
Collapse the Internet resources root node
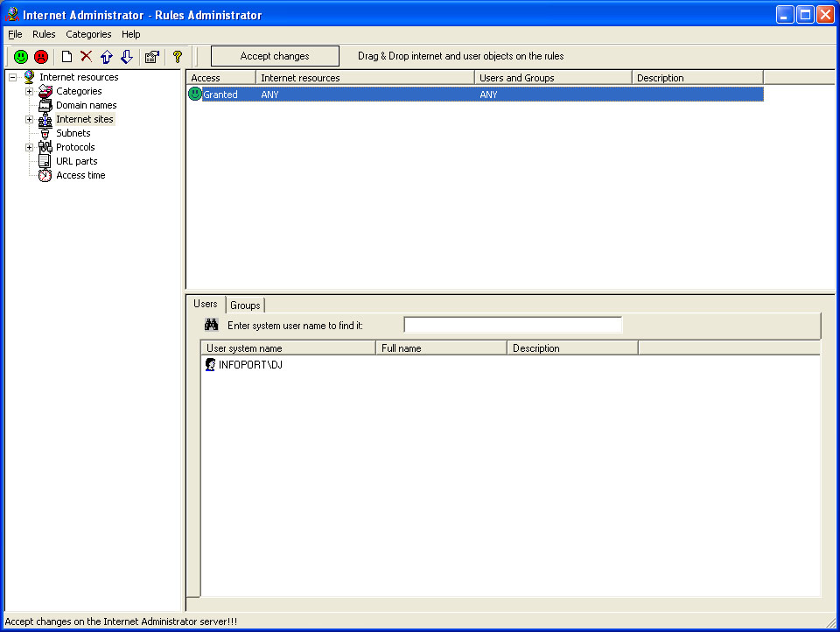(x=12, y=77)
